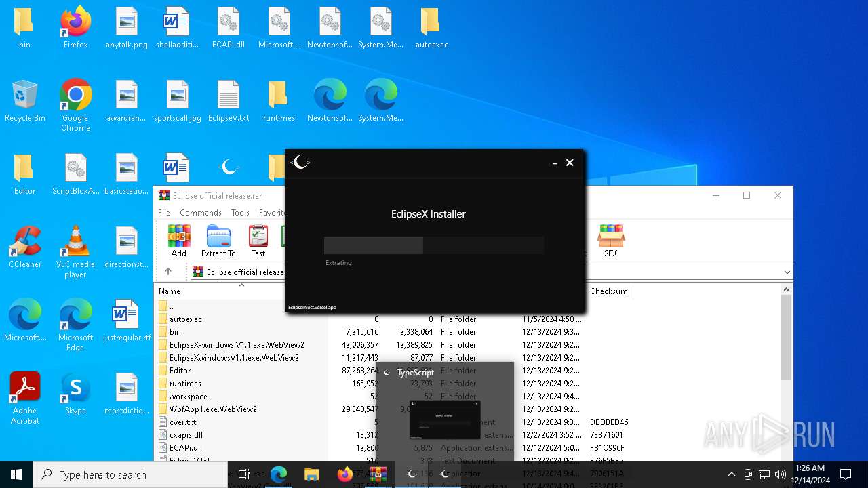Select cxapis.dll file in archive list
Viewport: 868px width, 488px height.
click(468, 435)
